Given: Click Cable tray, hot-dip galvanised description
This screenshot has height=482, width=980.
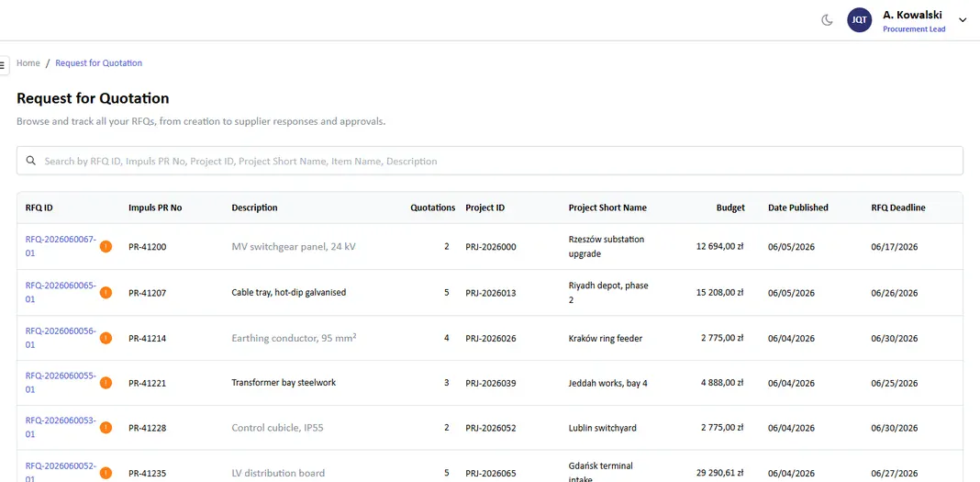Looking at the screenshot, I should point(289,292).
